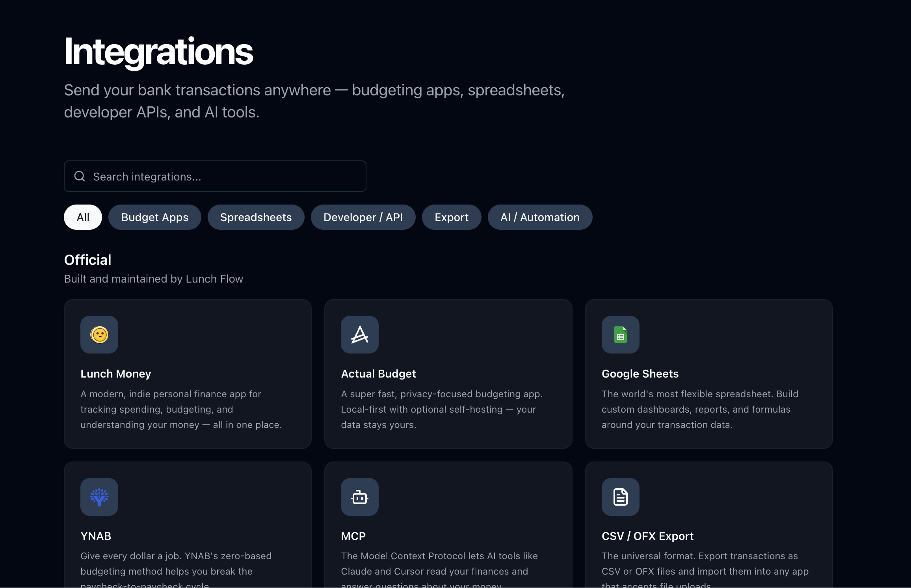The image size is (911, 588).
Task: Open the CSV / OFX Export title
Action: tap(647, 536)
